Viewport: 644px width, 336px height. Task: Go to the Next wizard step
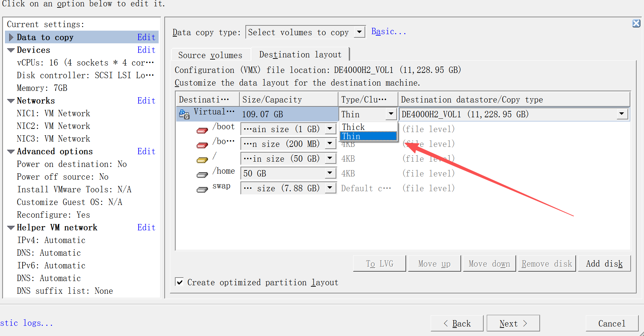pyautogui.click(x=513, y=323)
